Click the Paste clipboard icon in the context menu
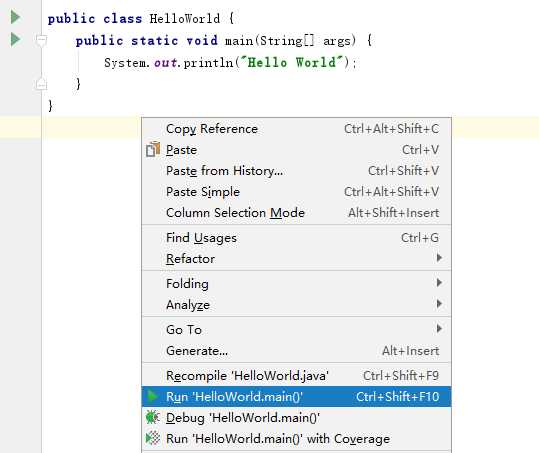 tap(153, 149)
